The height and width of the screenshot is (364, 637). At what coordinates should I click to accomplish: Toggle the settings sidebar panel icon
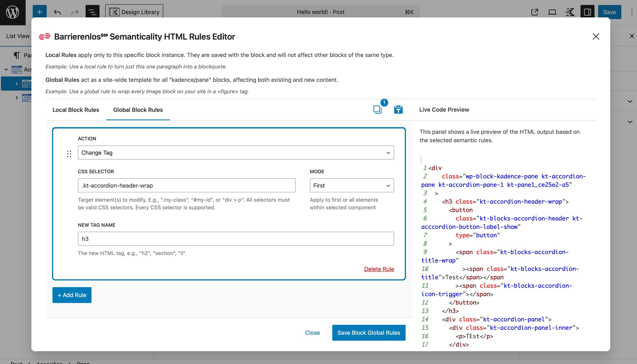point(587,12)
